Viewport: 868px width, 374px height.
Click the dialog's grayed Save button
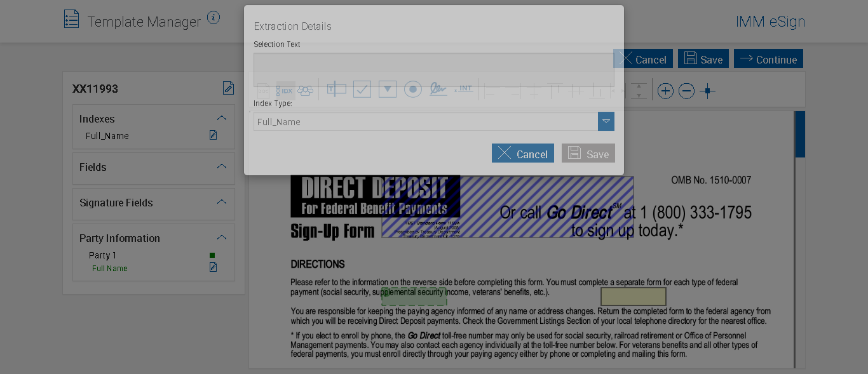pyautogui.click(x=588, y=153)
